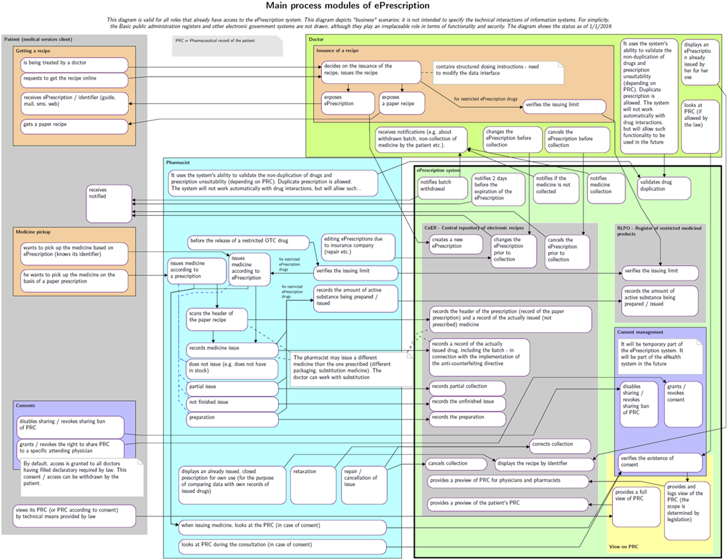This screenshot has width=728, height=560.
Task: Click the 'gets a paper recipe' node
Action: 74,127
